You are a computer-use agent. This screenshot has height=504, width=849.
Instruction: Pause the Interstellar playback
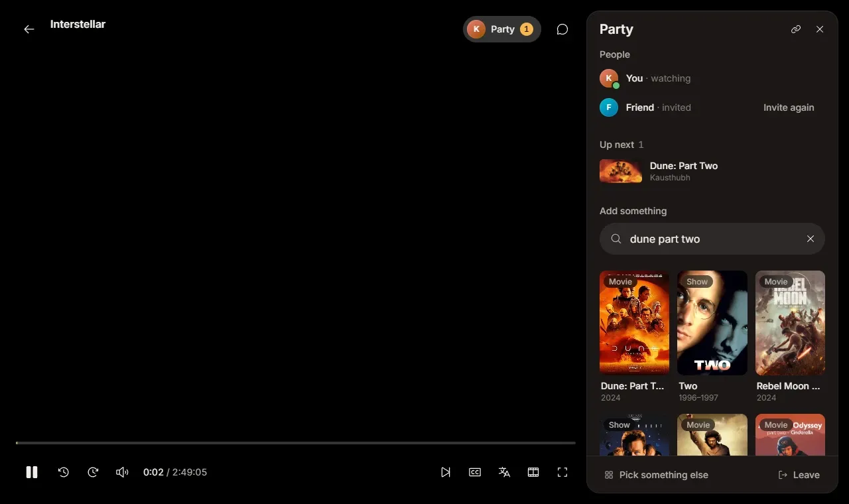point(32,472)
